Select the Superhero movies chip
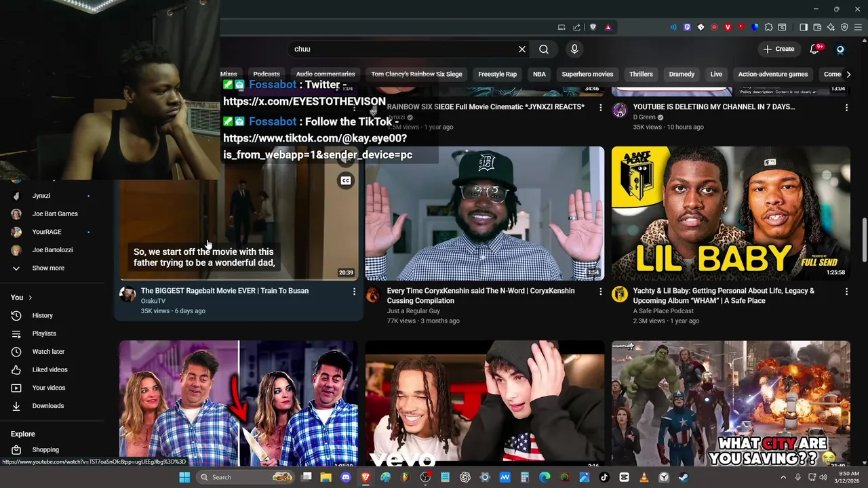The width and height of the screenshot is (868, 488). pos(587,75)
